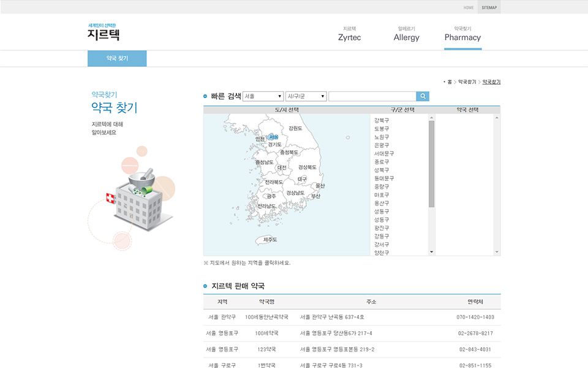Select 강북구 in the district list
588x368 pixels.
pyautogui.click(x=382, y=120)
